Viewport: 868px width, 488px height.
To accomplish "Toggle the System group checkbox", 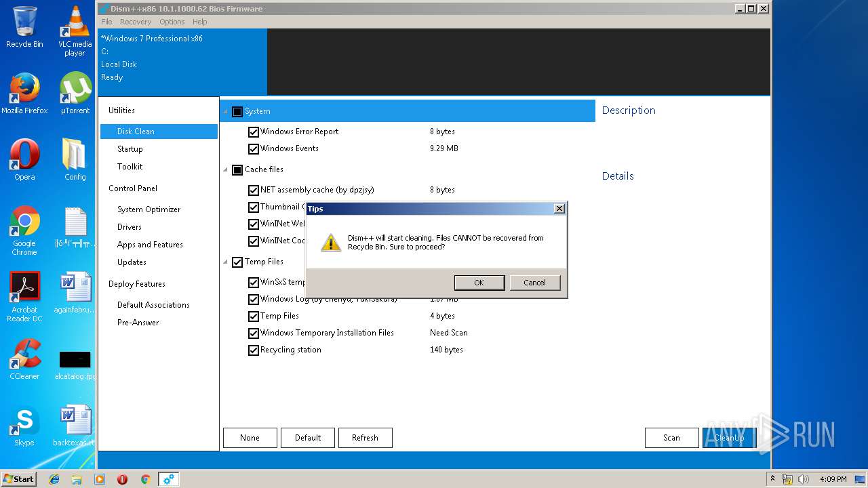I will click(237, 111).
